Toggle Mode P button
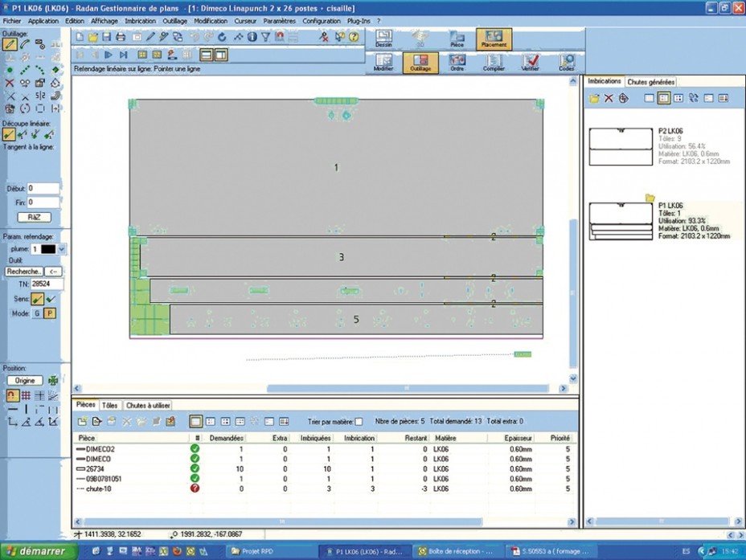This screenshot has height=560, width=746. pos(50,313)
